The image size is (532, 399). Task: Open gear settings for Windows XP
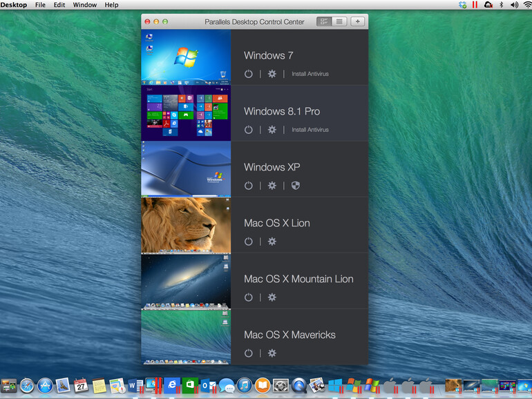coord(272,186)
